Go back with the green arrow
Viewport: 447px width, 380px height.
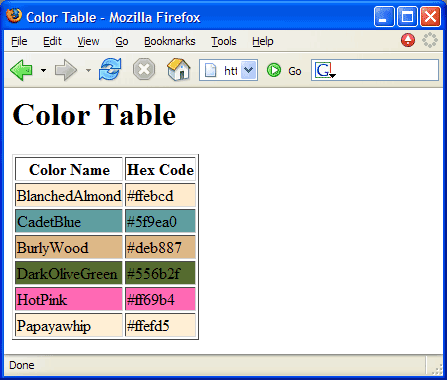click(21, 70)
